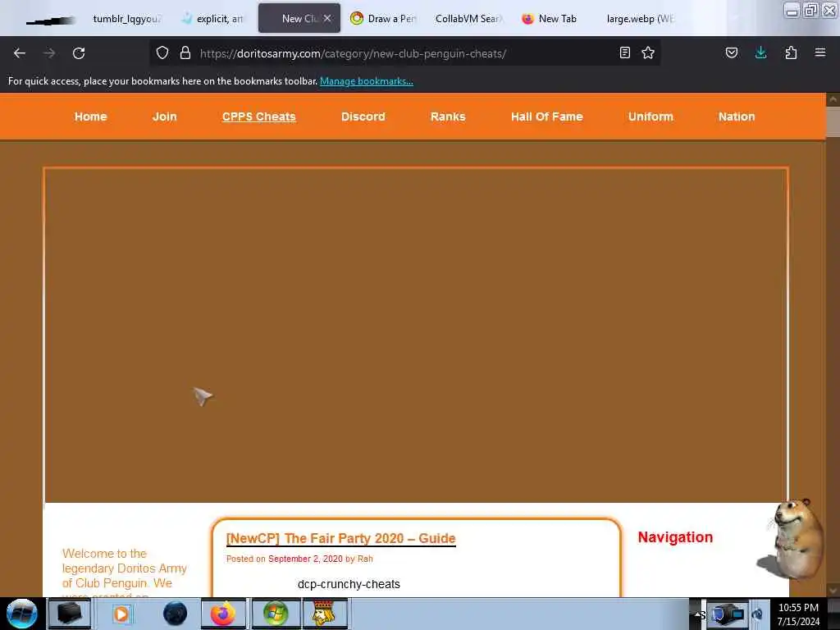Open the Uniform navigation item

[x=651, y=116]
